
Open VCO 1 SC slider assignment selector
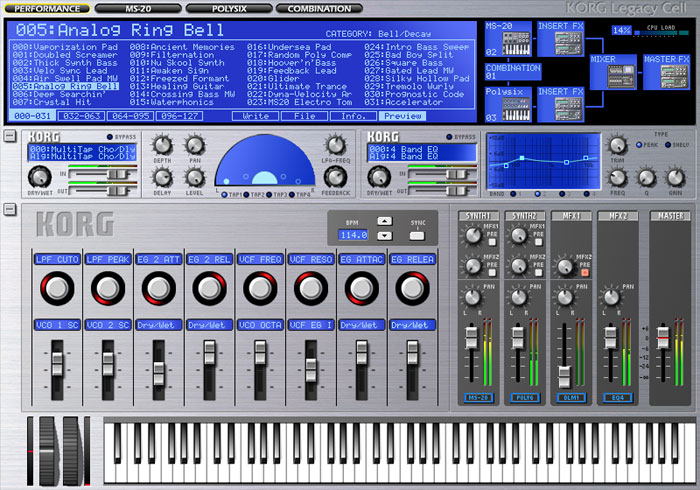[57, 325]
